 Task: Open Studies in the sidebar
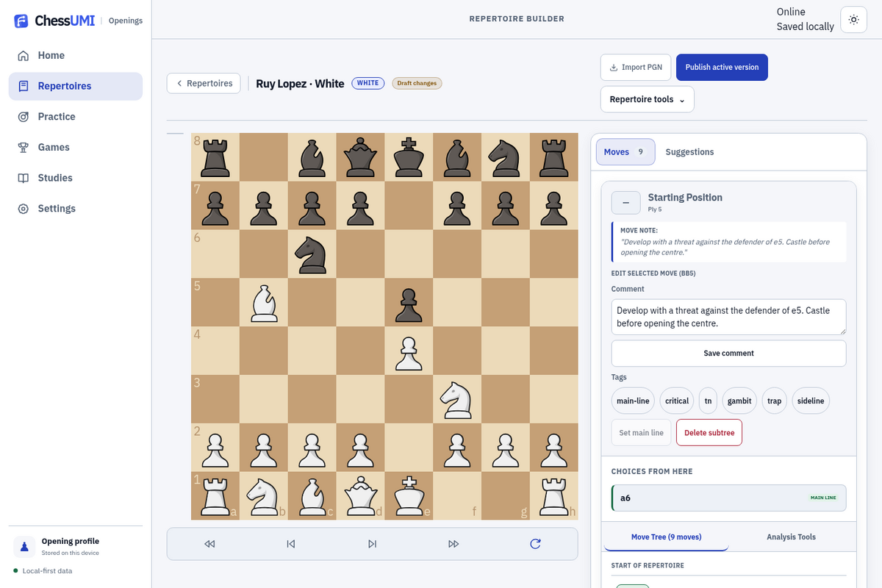[76, 178]
